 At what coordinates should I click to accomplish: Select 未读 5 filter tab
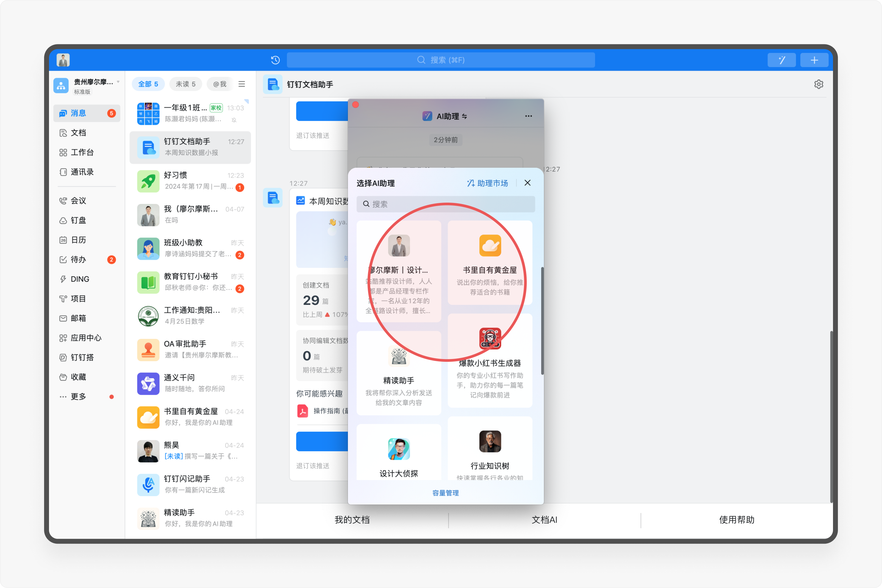tap(185, 84)
